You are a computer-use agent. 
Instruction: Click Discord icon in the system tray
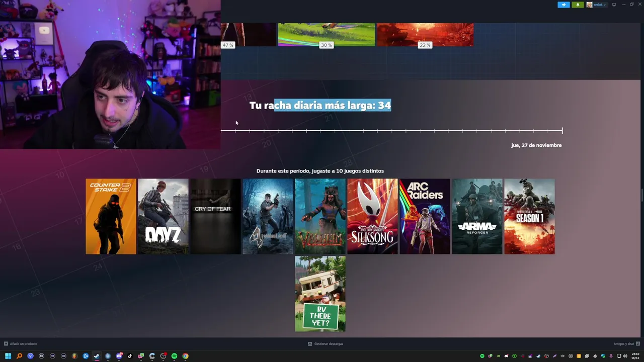(x=506, y=356)
